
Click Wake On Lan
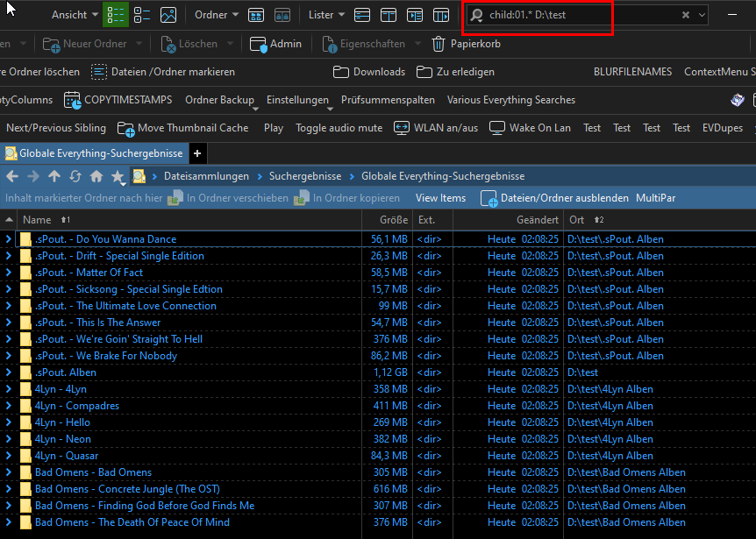(x=530, y=128)
